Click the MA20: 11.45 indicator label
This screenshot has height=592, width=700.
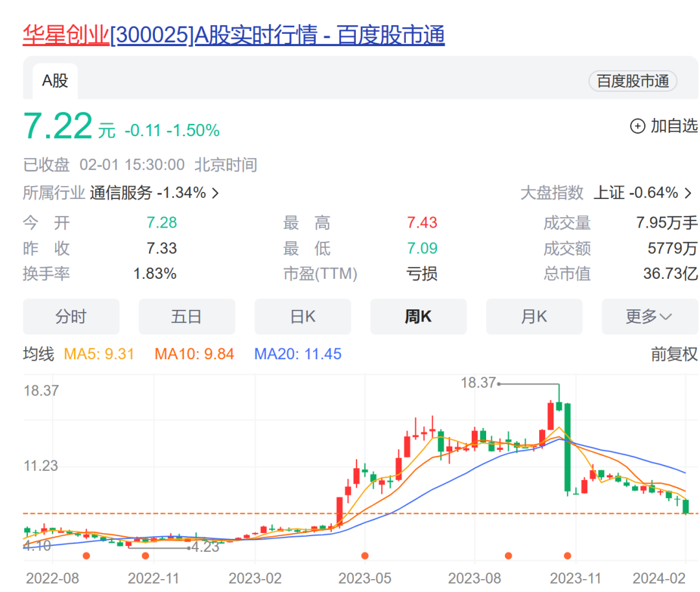[297, 354]
